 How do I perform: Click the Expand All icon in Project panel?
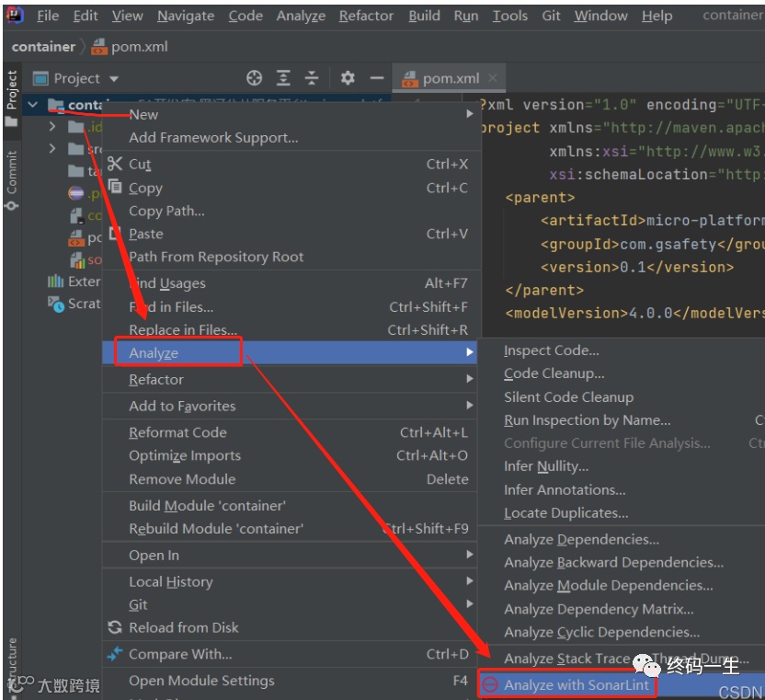pos(283,78)
